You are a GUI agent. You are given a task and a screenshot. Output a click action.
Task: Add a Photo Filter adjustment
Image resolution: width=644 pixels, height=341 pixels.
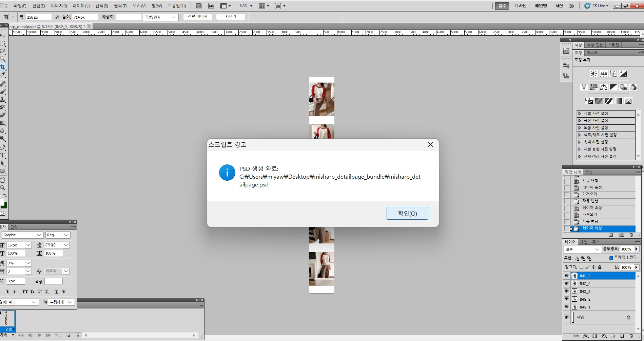coord(623,87)
